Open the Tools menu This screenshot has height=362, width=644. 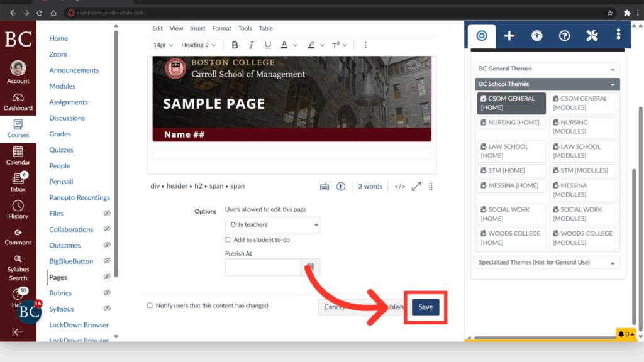(x=245, y=28)
